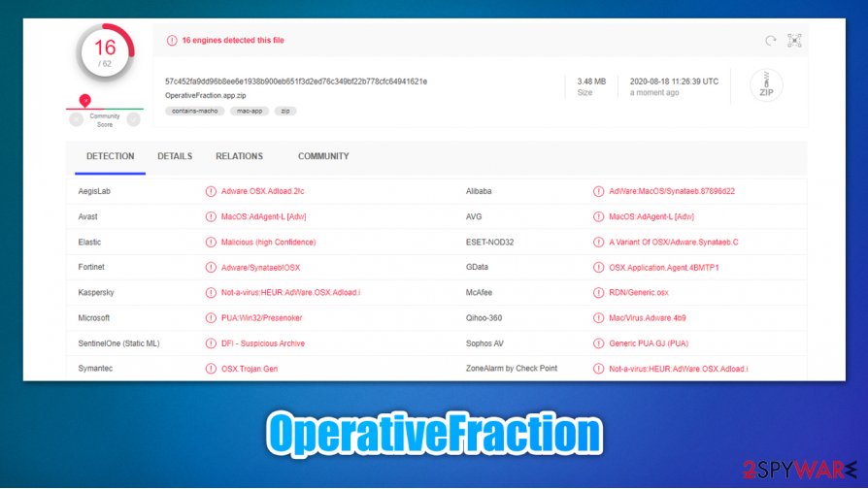The height and width of the screenshot is (489, 868).
Task: Click the community score downvote X button
Action: [x=76, y=119]
